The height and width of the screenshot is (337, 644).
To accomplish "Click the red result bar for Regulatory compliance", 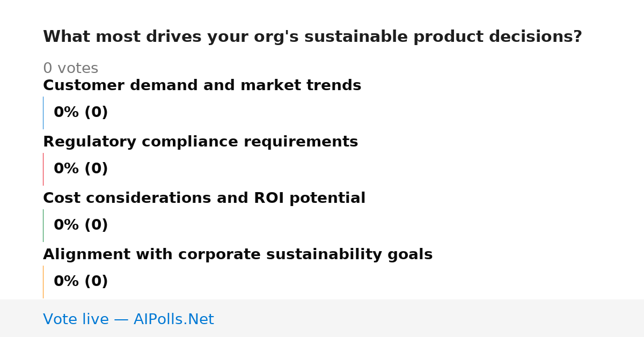I will point(43,169).
